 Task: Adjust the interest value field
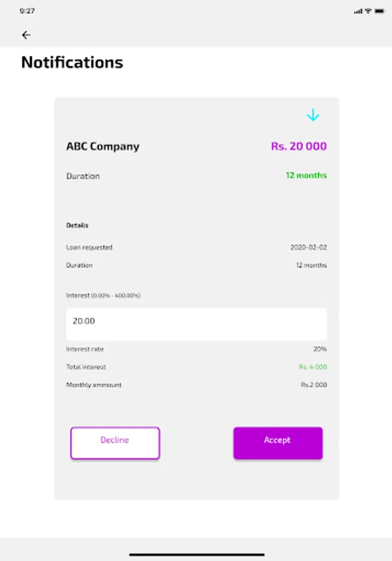point(196,323)
